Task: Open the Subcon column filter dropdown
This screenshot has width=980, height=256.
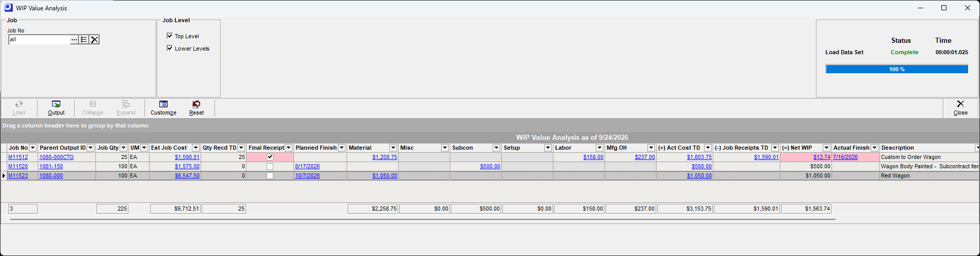Action: [496, 148]
